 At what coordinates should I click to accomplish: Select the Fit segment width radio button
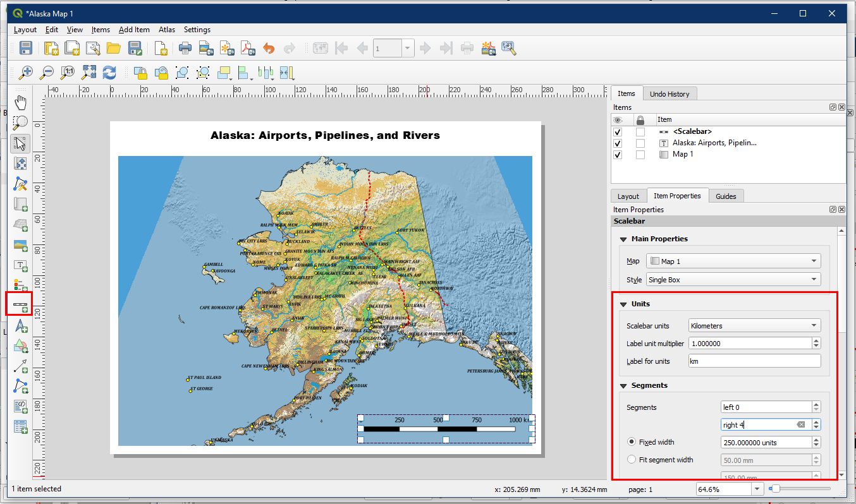tap(631, 460)
